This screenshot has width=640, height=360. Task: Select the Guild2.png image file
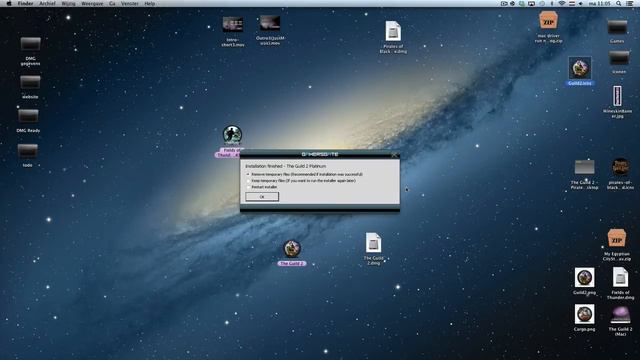[584, 278]
